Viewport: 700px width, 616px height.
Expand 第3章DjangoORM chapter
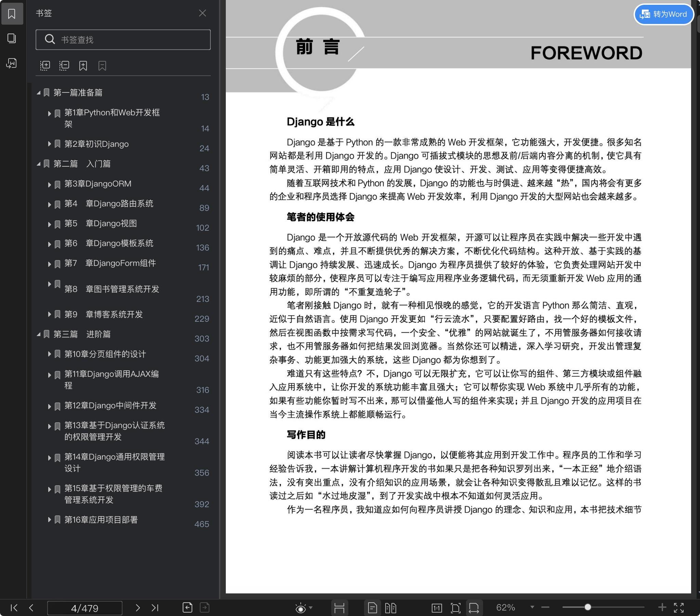49,184
